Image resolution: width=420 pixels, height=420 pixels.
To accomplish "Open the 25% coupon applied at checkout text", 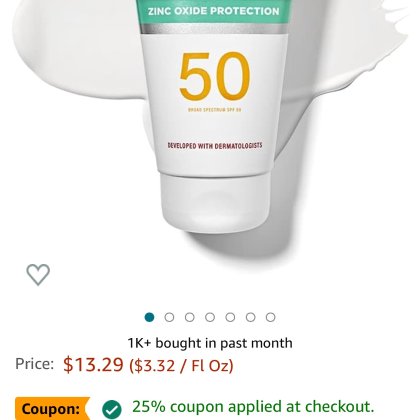I will click(x=253, y=406).
